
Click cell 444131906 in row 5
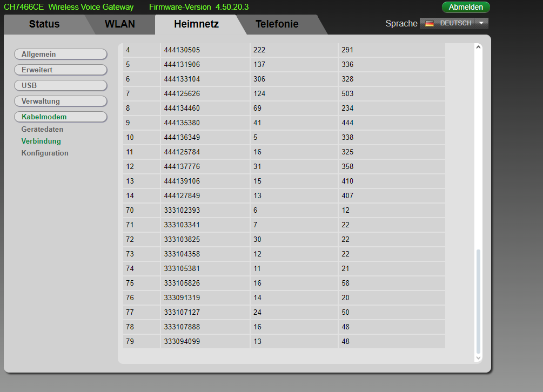click(205, 64)
